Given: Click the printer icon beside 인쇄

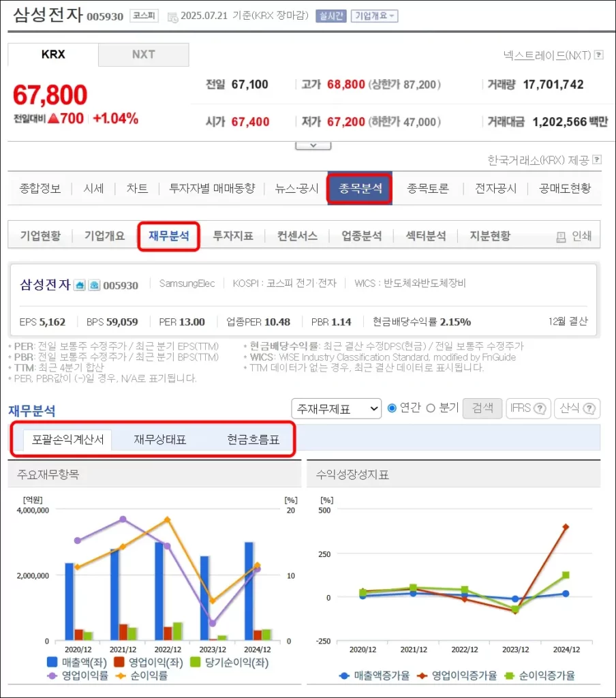Looking at the screenshot, I should click(561, 237).
